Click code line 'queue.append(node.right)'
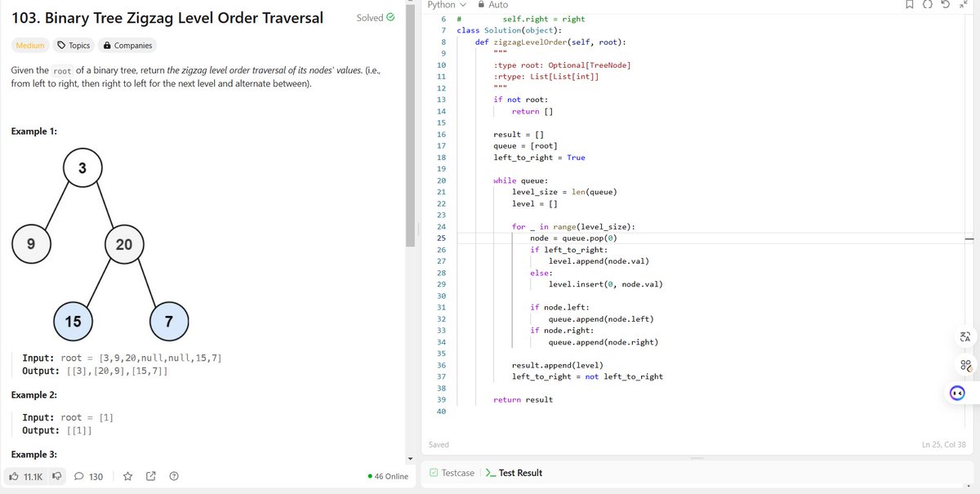The width and height of the screenshot is (980, 494). coord(604,342)
